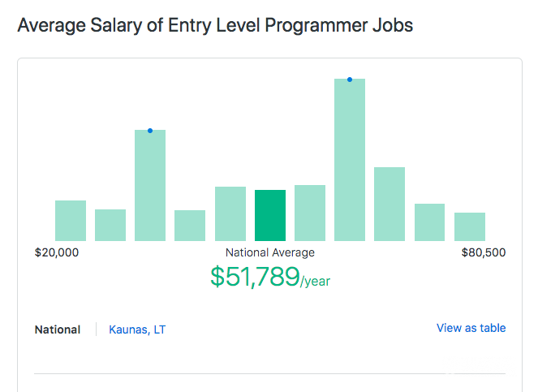Click the Average Salary of Entry Level heading
The image size is (538, 392).
(x=215, y=25)
